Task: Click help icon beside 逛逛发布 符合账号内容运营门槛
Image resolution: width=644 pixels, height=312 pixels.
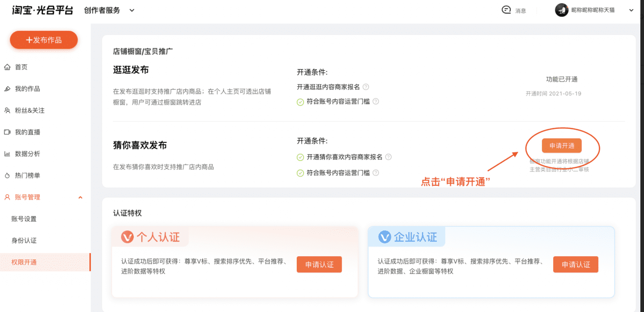Action: (376, 102)
